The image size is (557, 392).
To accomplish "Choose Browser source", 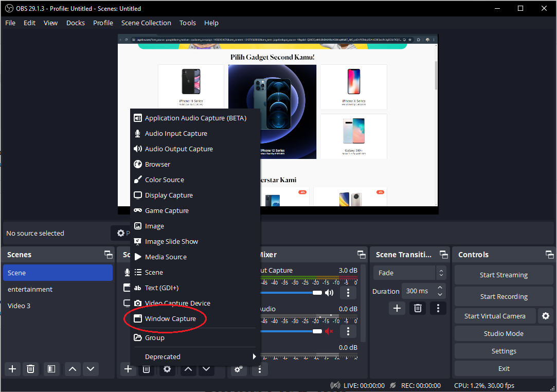I will point(194,164).
